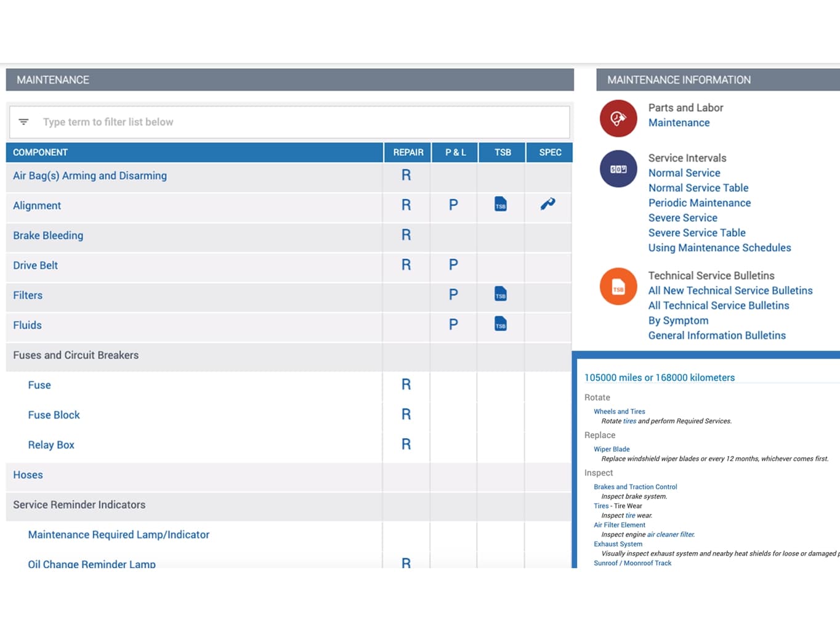The width and height of the screenshot is (840, 631).
Task: Open the Wiper Blade link under Replace
Action: pos(612,449)
